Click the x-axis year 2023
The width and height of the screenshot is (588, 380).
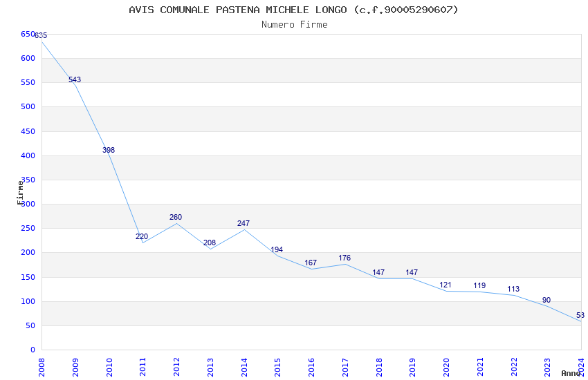547,367
